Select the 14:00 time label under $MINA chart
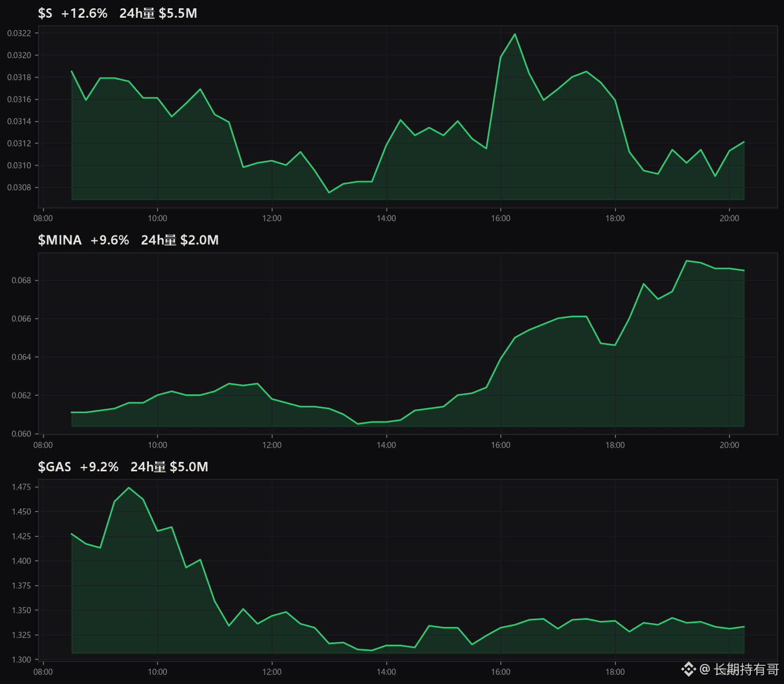Viewport: 784px width, 684px height. tap(386, 445)
